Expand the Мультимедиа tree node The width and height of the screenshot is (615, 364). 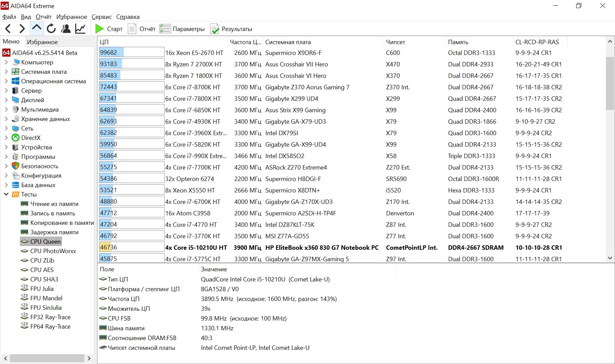click(6, 110)
